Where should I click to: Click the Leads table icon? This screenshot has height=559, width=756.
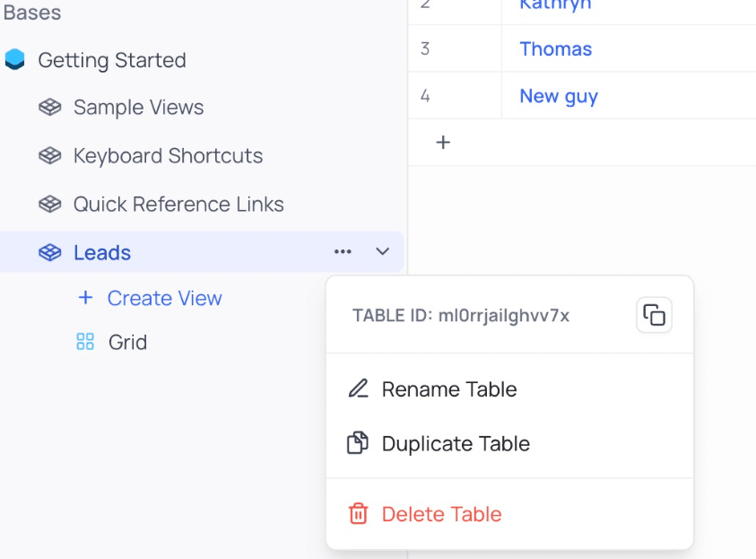49,252
